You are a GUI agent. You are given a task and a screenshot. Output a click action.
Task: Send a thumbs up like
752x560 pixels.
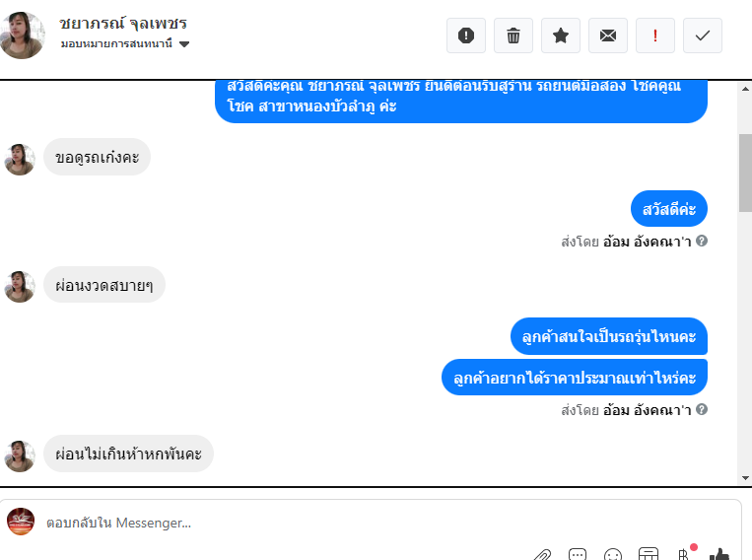[718, 555]
